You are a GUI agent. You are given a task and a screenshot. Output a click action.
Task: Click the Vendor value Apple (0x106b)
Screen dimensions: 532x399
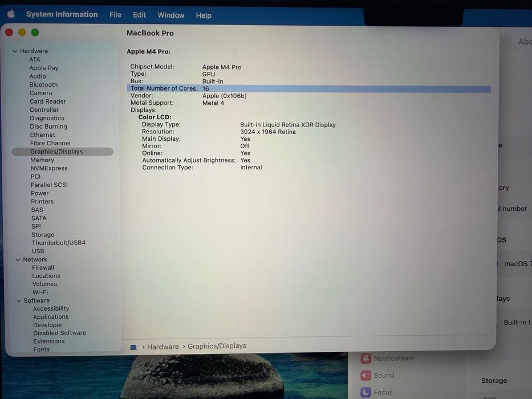[225, 96]
